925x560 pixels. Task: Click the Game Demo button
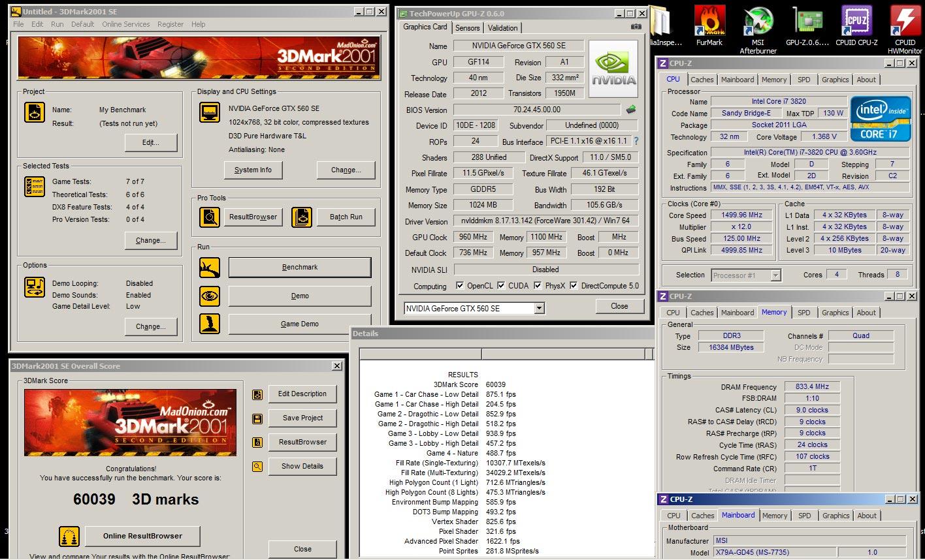tap(300, 324)
